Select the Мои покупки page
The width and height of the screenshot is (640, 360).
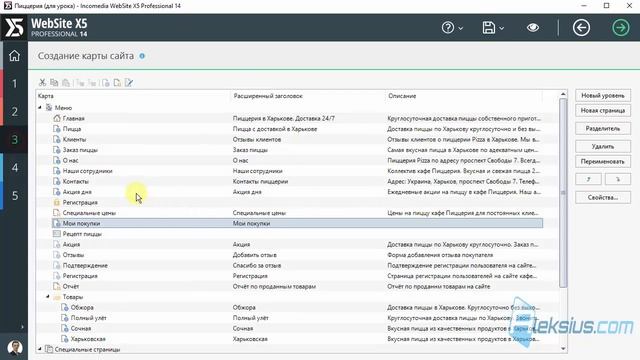click(298, 223)
